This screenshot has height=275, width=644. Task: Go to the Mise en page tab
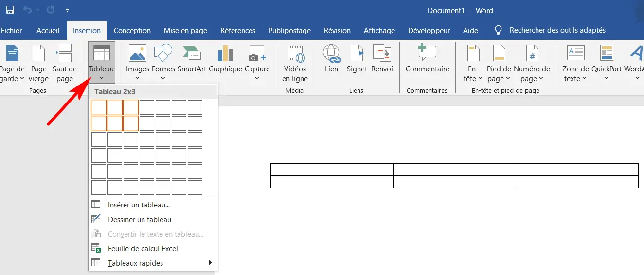[185, 30]
